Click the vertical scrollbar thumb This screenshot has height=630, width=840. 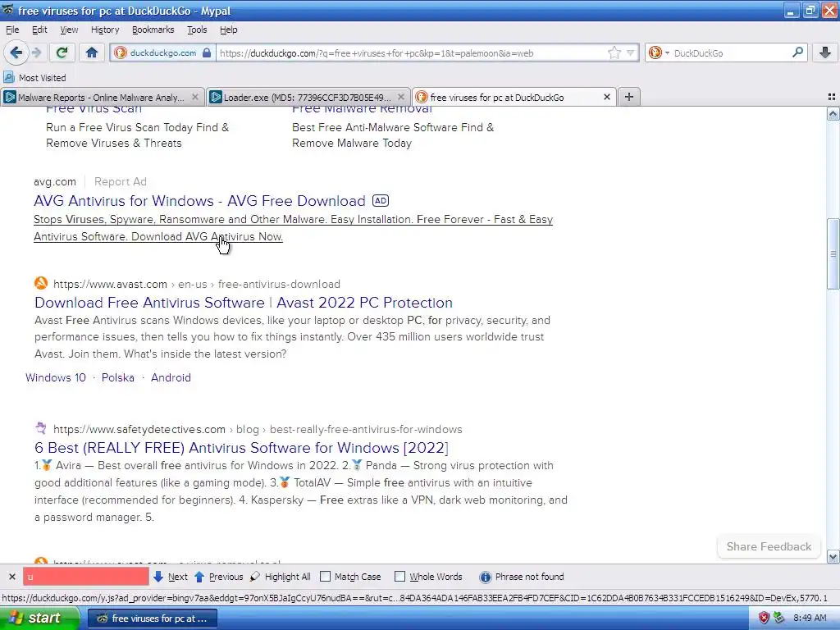click(x=833, y=254)
